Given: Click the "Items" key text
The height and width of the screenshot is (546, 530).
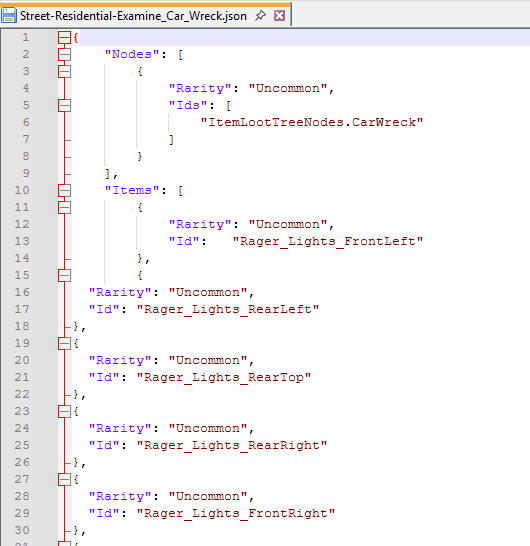Looking at the screenshot, I should pyautogui.click(x=132, y=190).
